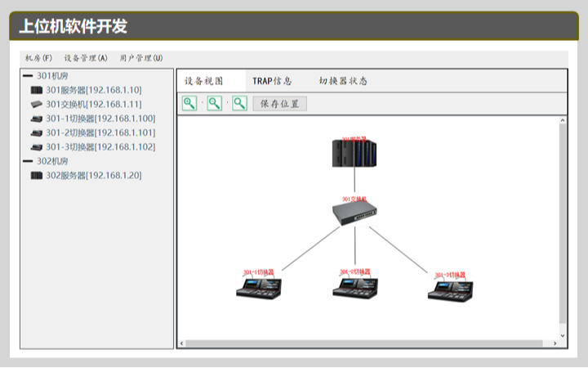Click icon beside 301-1切换器[192.168.1.100]
588x368 pixels.
click(x=37, y=119)
